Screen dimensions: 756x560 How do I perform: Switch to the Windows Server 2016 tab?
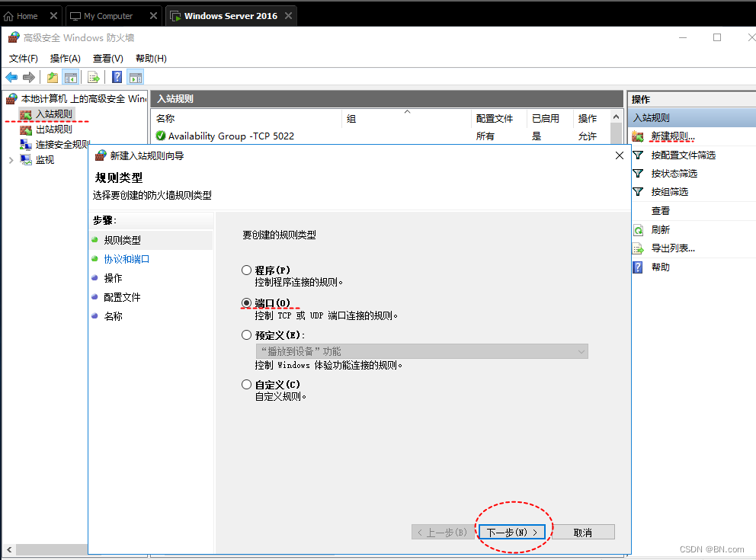[x=230, y=16]
